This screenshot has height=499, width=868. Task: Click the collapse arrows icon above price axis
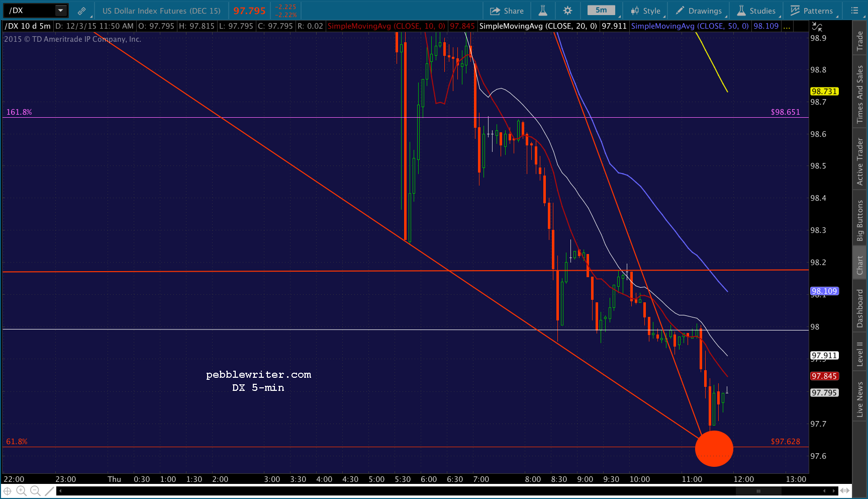point(817,27)
